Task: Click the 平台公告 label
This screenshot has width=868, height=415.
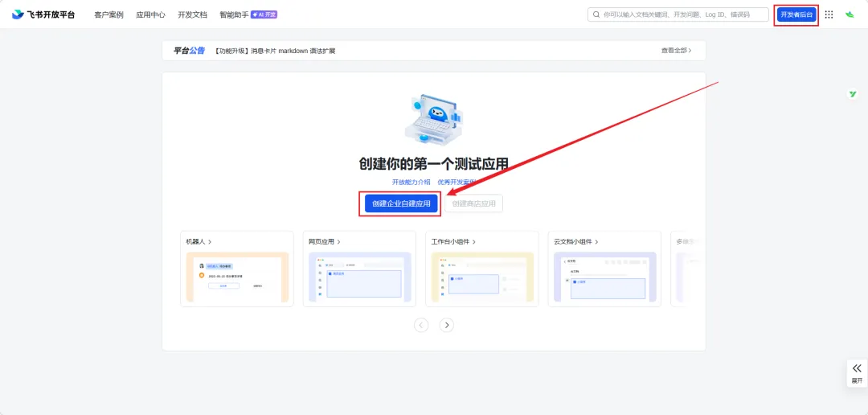Action: tap(189, 51)
